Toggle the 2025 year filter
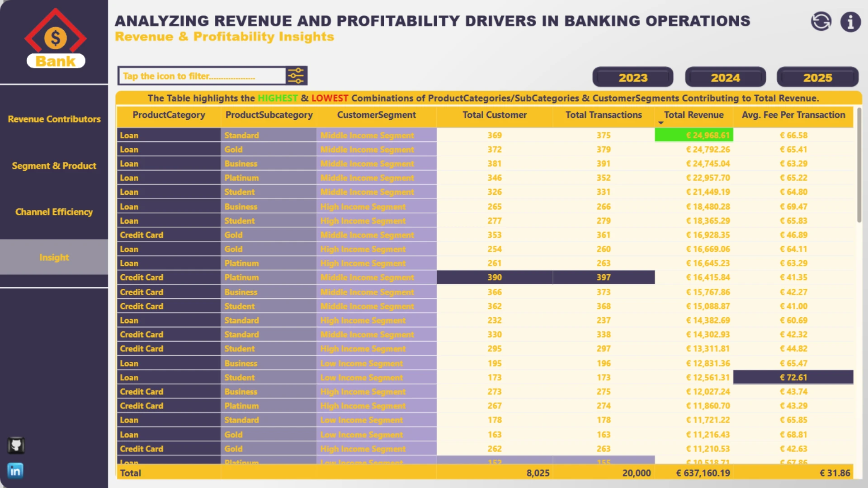The height and width of the screenshot is (488, 868). 817,77
